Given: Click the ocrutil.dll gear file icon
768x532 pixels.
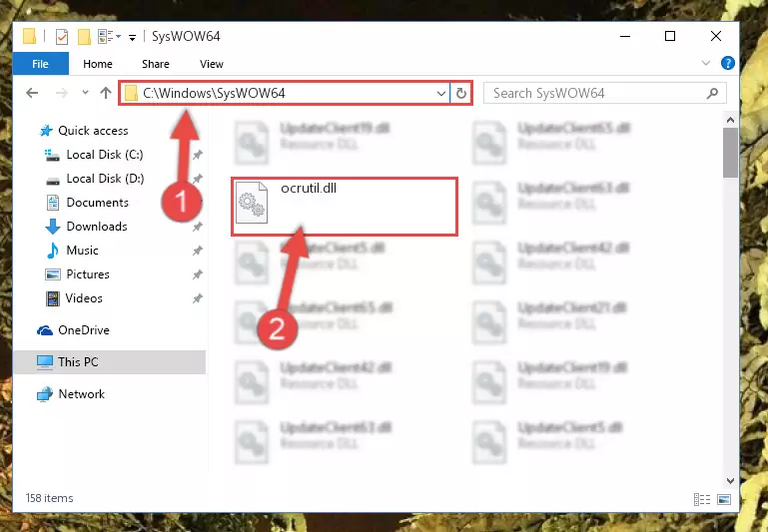Looking at the screenshot, I should [252, 203].
